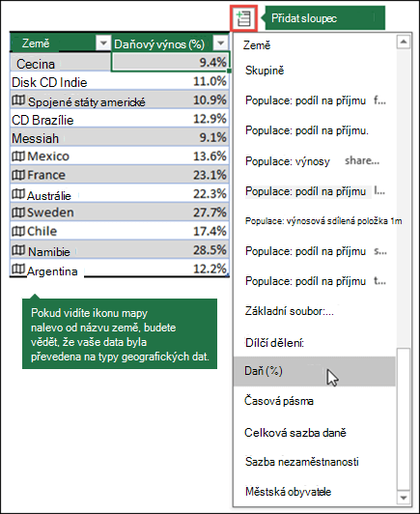Click map icon next to Austrálie
420x514 pixels.
(18, 194)
